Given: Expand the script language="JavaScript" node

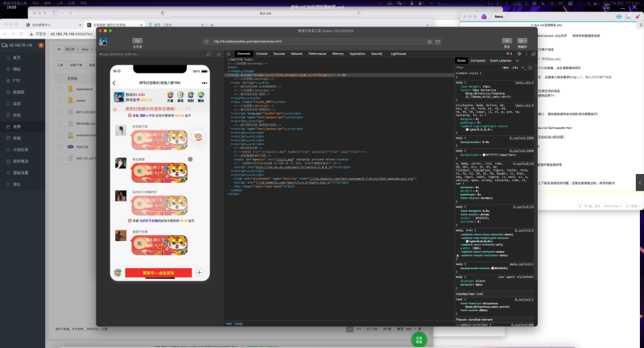Looking at the screenshot, I should pyautogui.click(x=233, y=114).
